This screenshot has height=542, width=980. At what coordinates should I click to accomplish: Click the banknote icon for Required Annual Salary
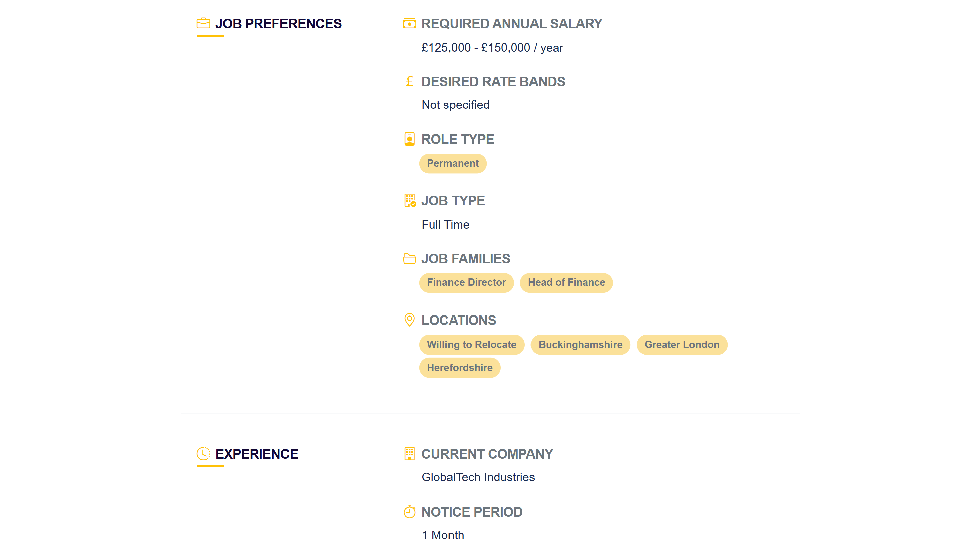click(x=409, y=23)
